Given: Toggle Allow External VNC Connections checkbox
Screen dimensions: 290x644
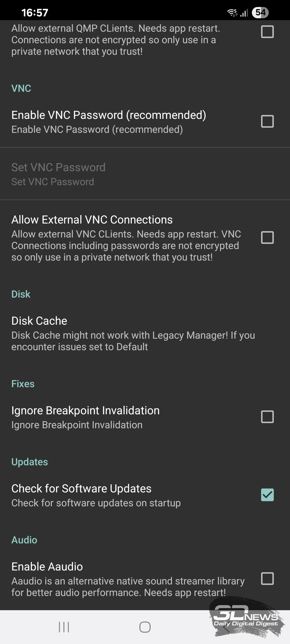Looking at the screenshot, I should click(267, 238).
